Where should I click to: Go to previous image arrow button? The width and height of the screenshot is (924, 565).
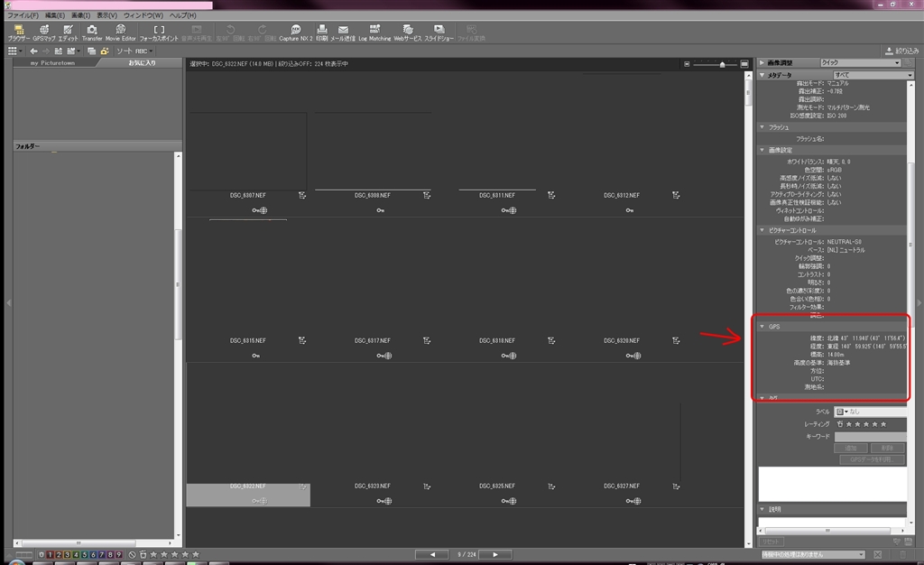[x=434, y=554]
